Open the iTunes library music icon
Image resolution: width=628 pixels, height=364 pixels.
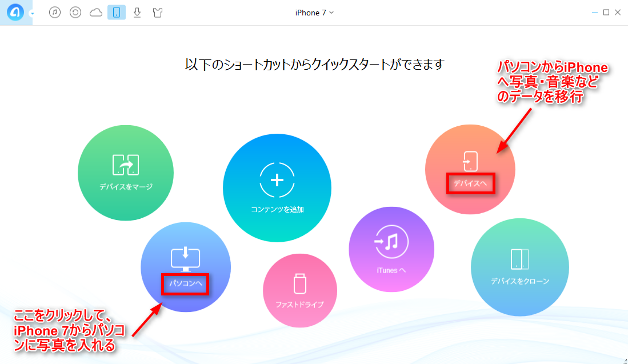[55, 13]
